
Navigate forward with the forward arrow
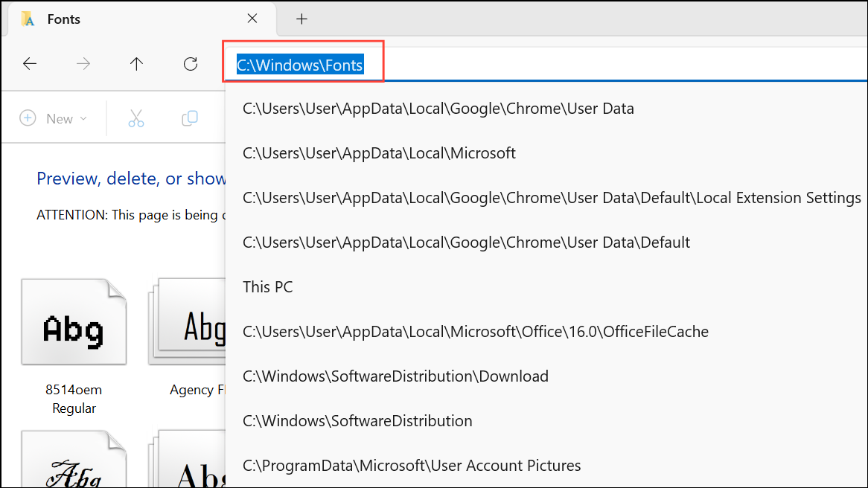click(x=83, y=64)
